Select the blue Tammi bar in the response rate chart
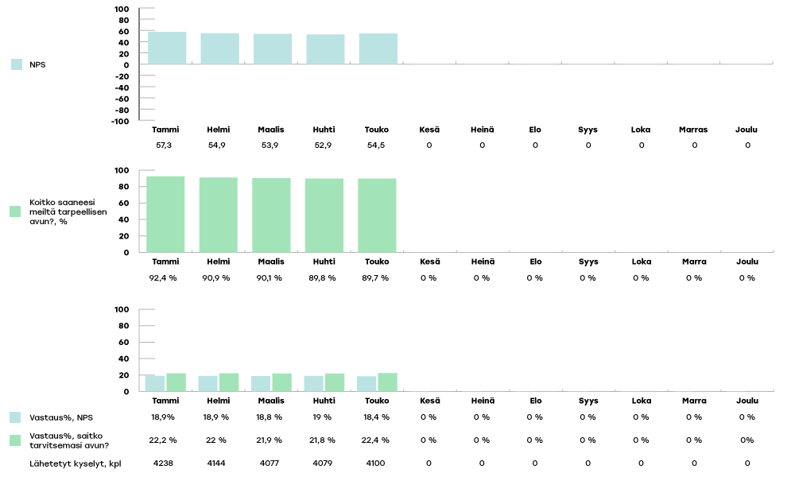Viewport: 795px width, 477px height. coord(155,383)
